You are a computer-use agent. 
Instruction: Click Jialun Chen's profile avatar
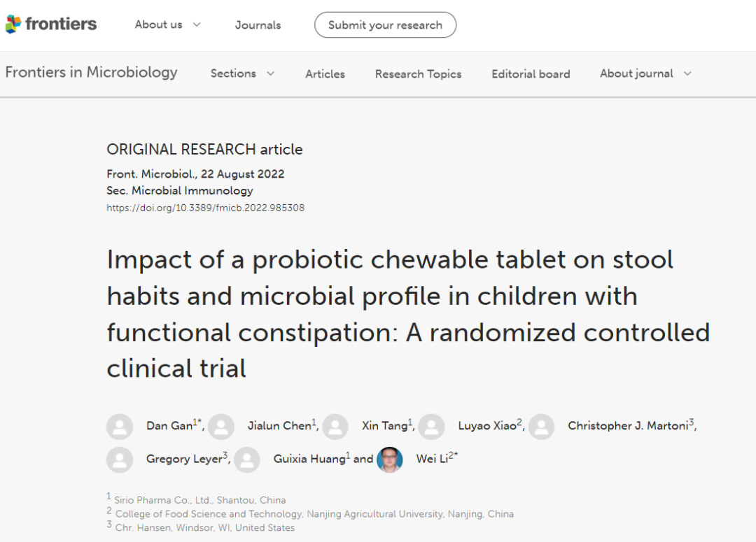point(220,427)
